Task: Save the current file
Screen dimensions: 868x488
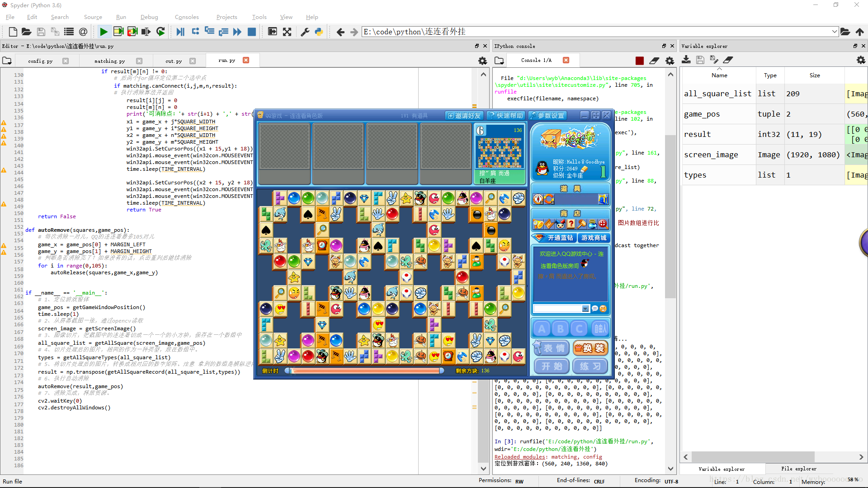Action: click(41, 32)
